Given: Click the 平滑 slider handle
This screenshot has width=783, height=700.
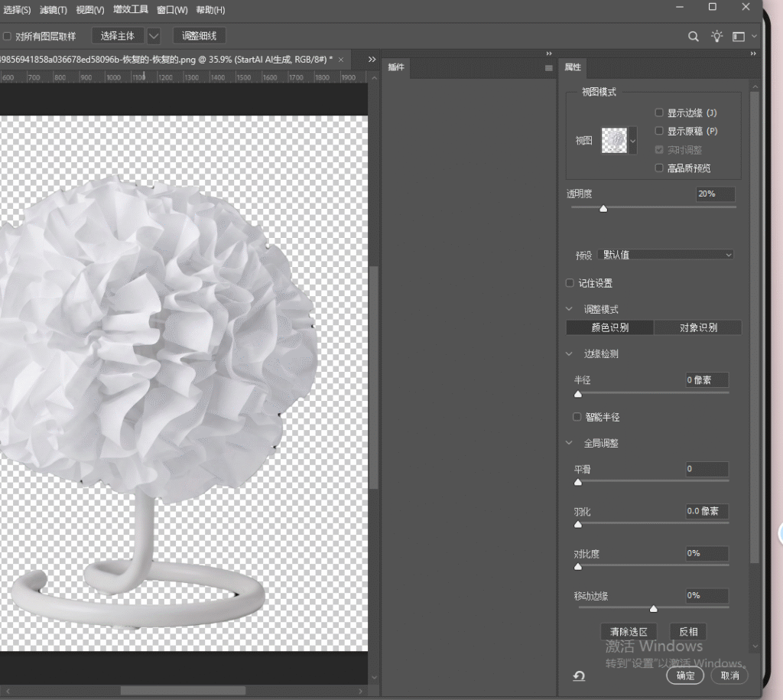Looking at the screenshot, I should click(578, 482).
